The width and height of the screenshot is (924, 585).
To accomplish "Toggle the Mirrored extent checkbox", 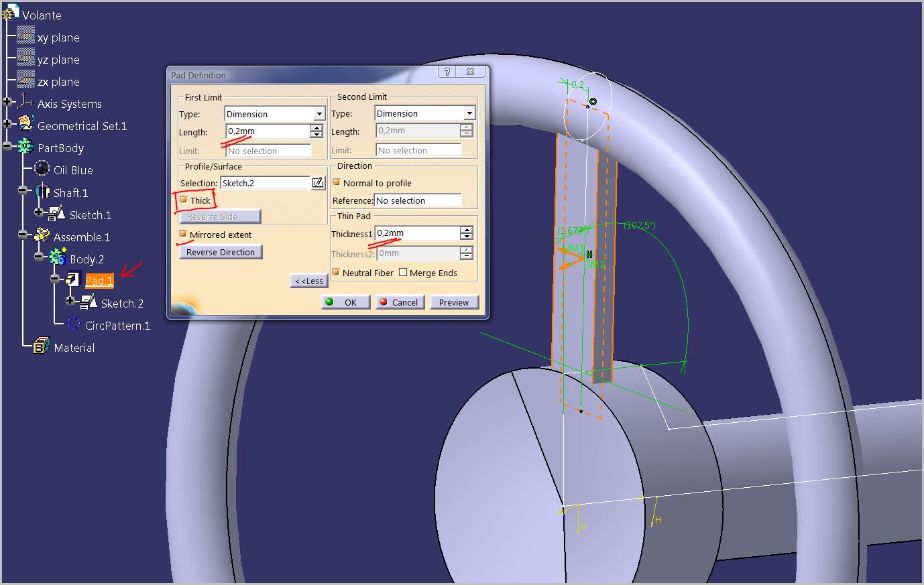I will coord(183,234).
